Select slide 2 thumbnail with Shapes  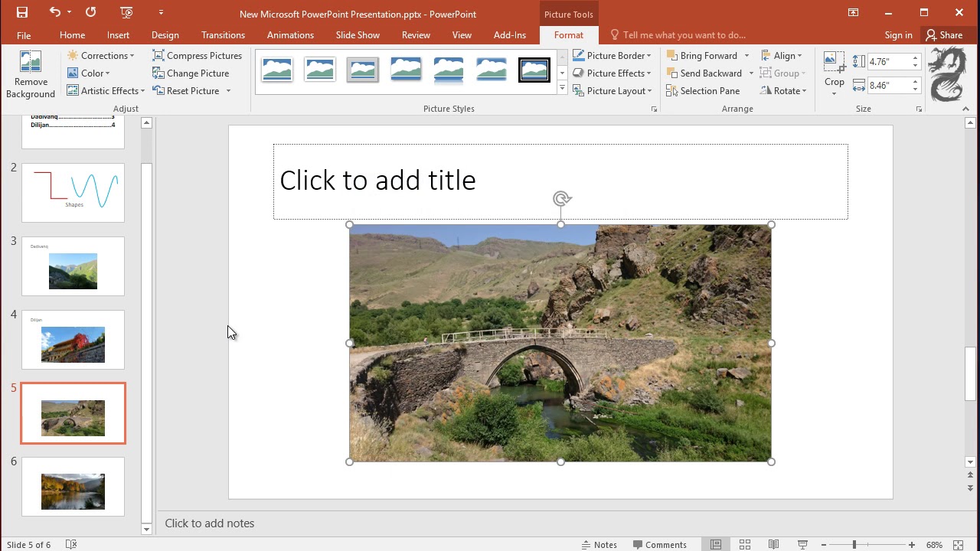[x=73, y=193]
